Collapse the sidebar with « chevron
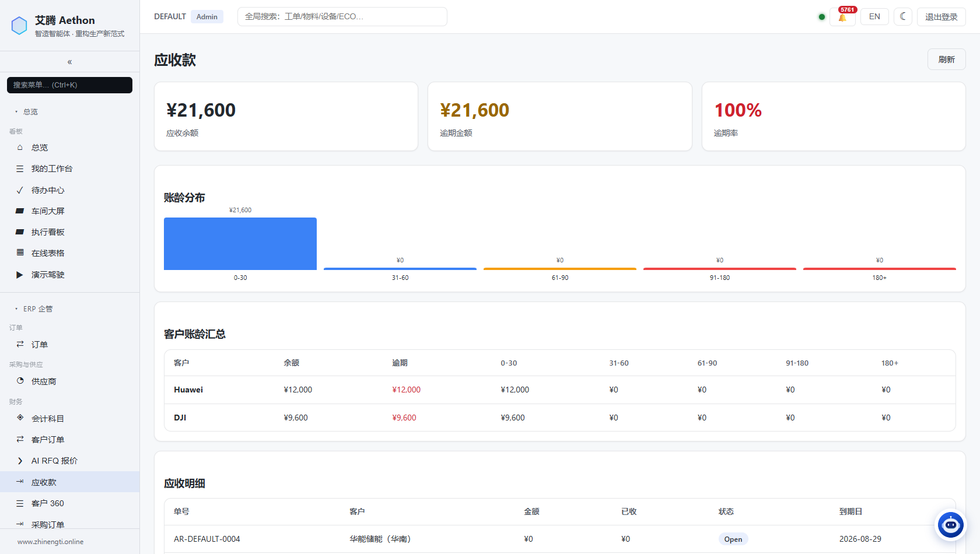The width and height of the screenshot is (980, 554). (69, 62)
